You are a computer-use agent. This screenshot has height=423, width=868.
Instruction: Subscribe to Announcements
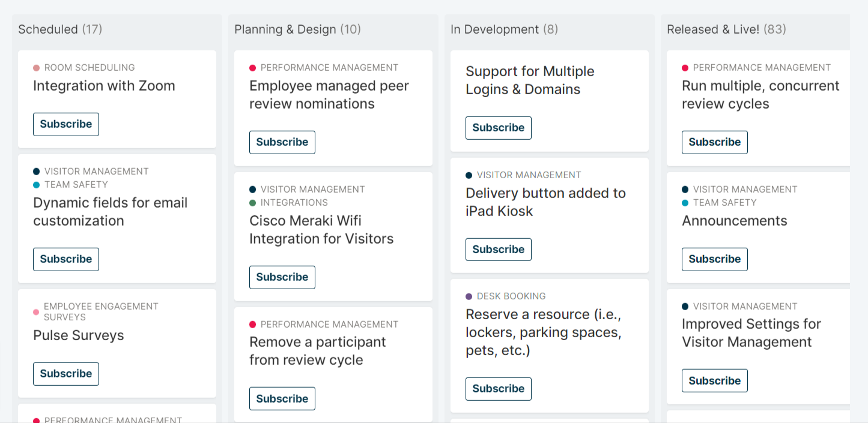pyautogui.click(x=715, y=259)
